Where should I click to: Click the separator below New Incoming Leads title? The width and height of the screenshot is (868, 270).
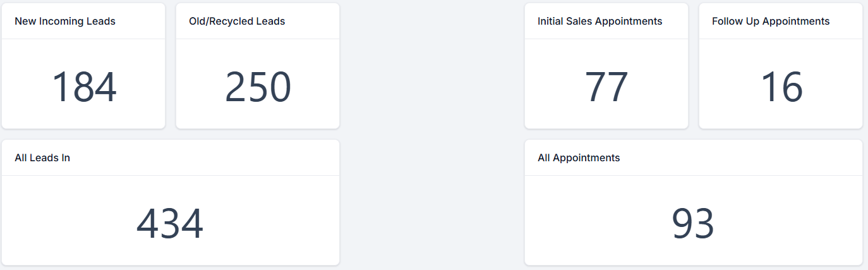(83, 39)
